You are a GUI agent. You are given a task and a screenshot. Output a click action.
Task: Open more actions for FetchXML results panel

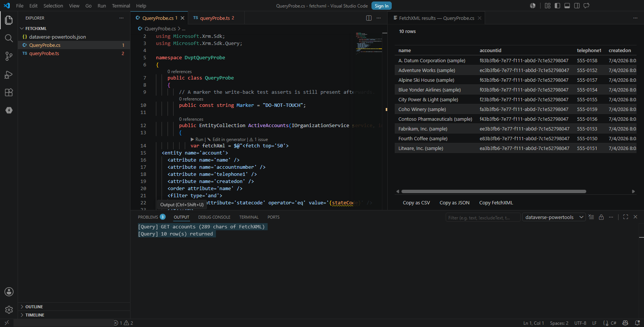635,18
